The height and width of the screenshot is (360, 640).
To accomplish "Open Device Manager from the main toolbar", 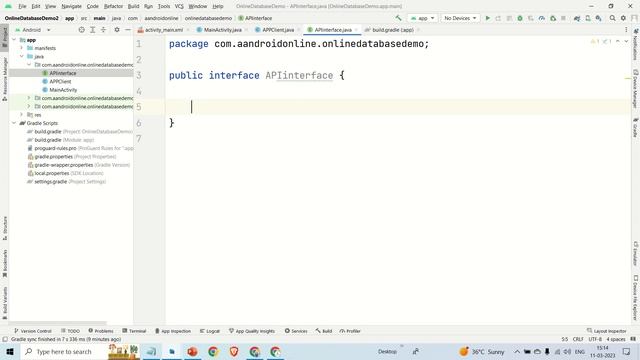I will (x=588, y=18).
